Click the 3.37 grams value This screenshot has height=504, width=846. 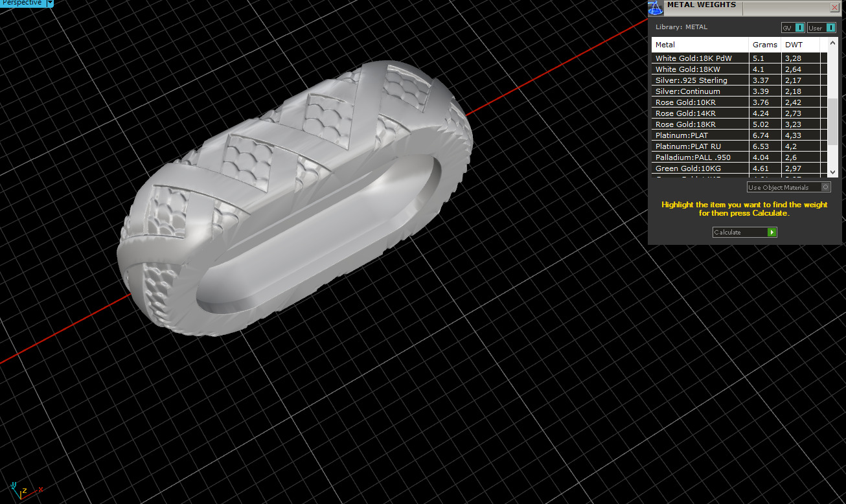click(x=759, y=80)
